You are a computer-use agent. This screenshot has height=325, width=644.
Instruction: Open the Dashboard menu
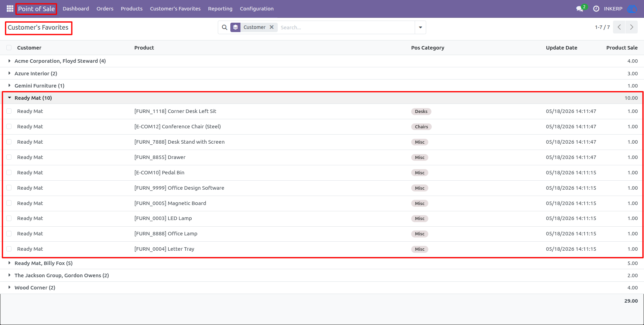click(x=76, y=9)
